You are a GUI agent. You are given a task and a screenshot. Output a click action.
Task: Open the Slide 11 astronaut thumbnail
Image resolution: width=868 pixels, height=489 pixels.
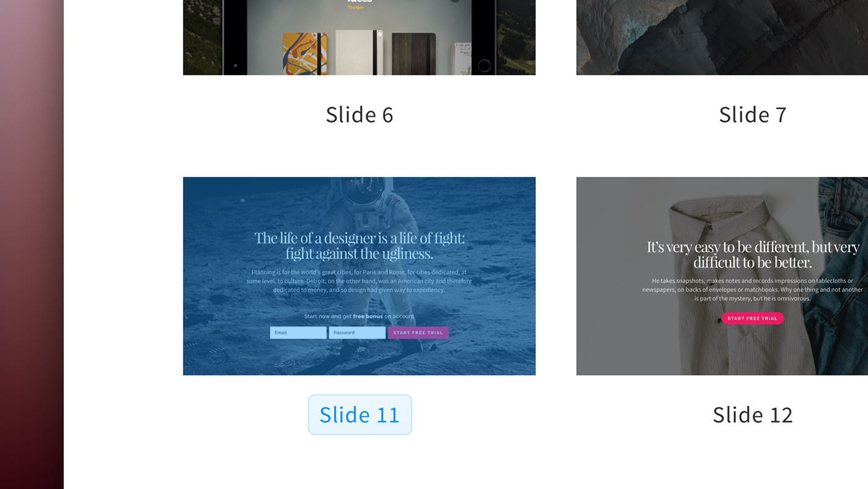pos(359,276)
